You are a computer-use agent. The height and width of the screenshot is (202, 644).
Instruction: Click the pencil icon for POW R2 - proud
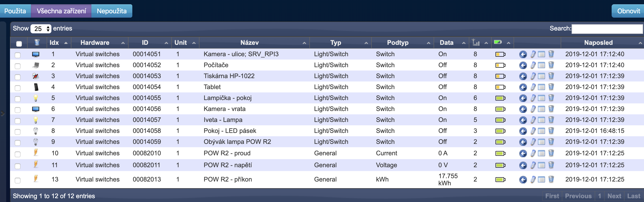[533, 153]
